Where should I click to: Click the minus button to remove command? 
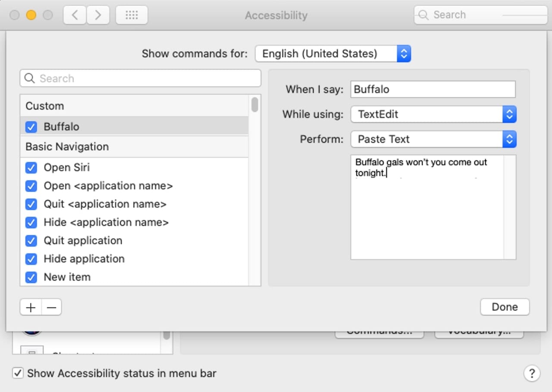(x=51, y=308)
